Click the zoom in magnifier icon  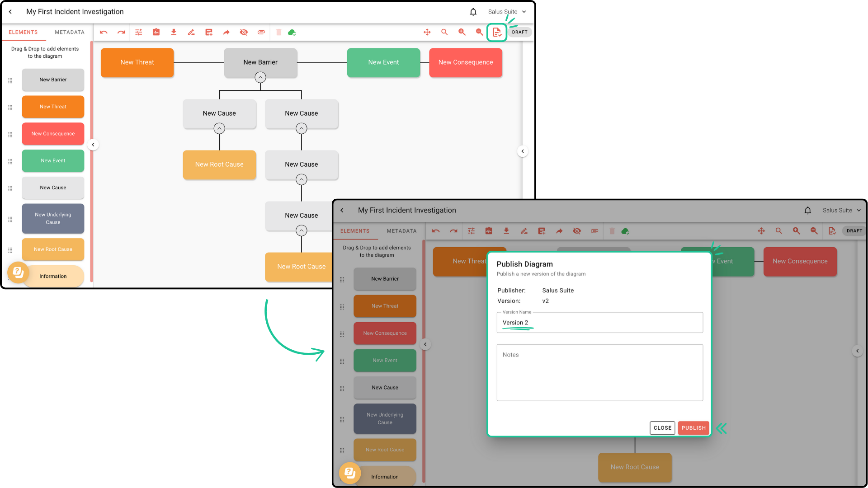tap(462, 32)
